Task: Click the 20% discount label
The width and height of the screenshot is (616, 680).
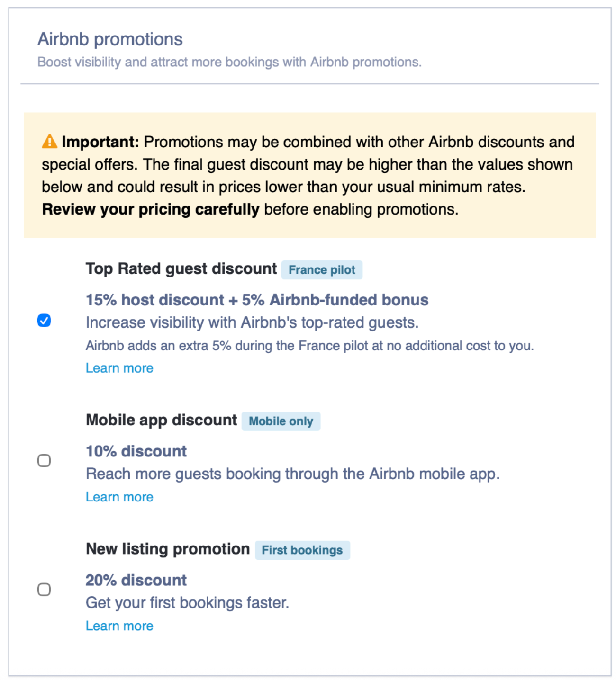Action: pyautogui.click(x=136, y=580)
